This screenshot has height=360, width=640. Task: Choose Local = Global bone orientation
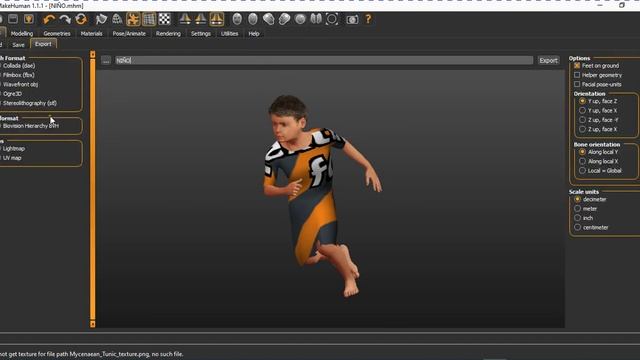[582, 171]
